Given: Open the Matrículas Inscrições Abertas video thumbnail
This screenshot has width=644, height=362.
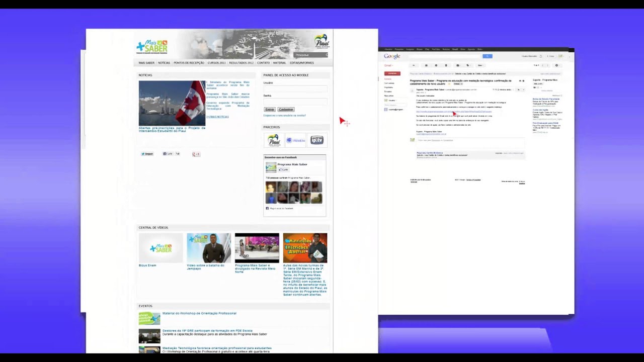Looking at the screenshot, I should pyautogui.click(x=305, y=248).
